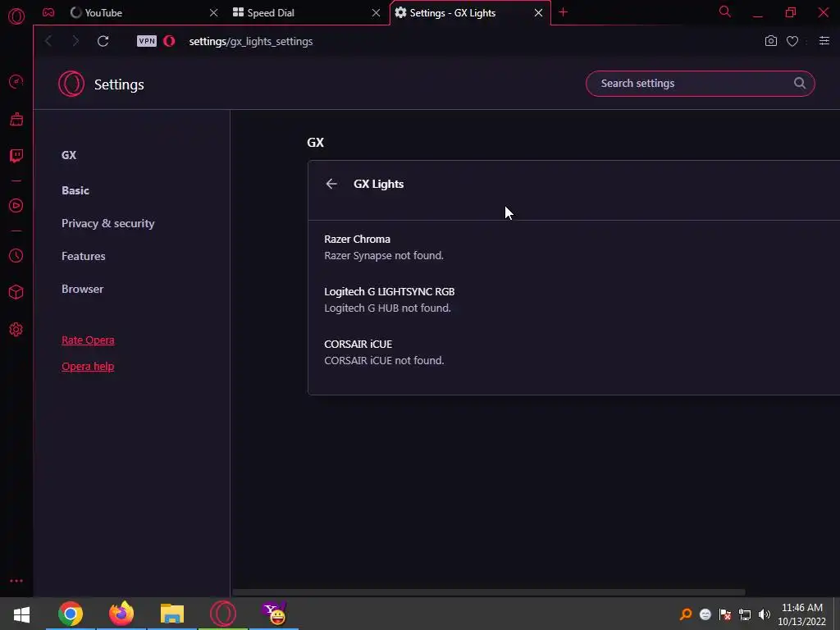Click the Opera site-info icon in address bar

[169, 41]
